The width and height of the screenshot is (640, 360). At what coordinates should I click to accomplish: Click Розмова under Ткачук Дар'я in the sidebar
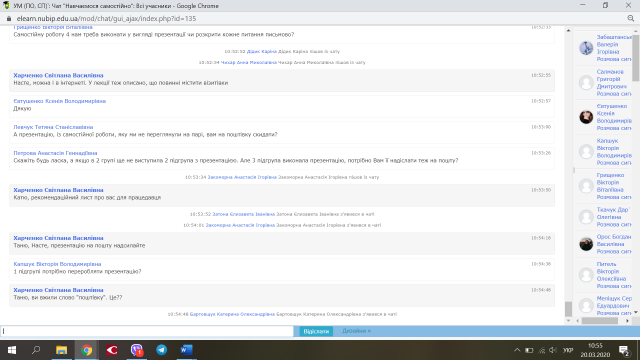coord(613,225)
